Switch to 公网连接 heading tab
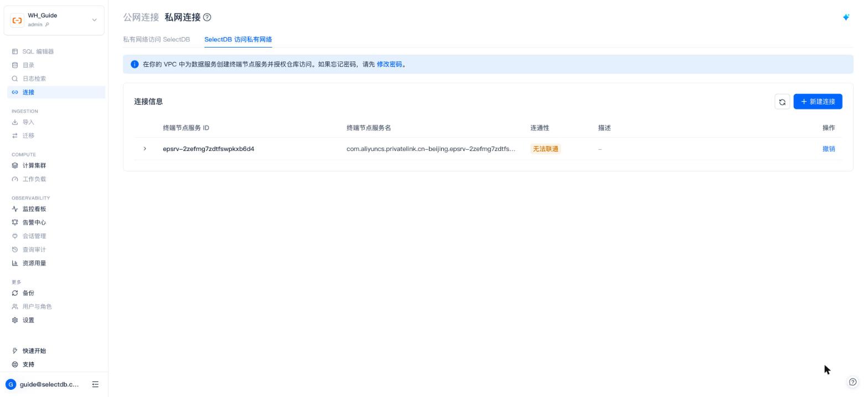 [141, 17]
